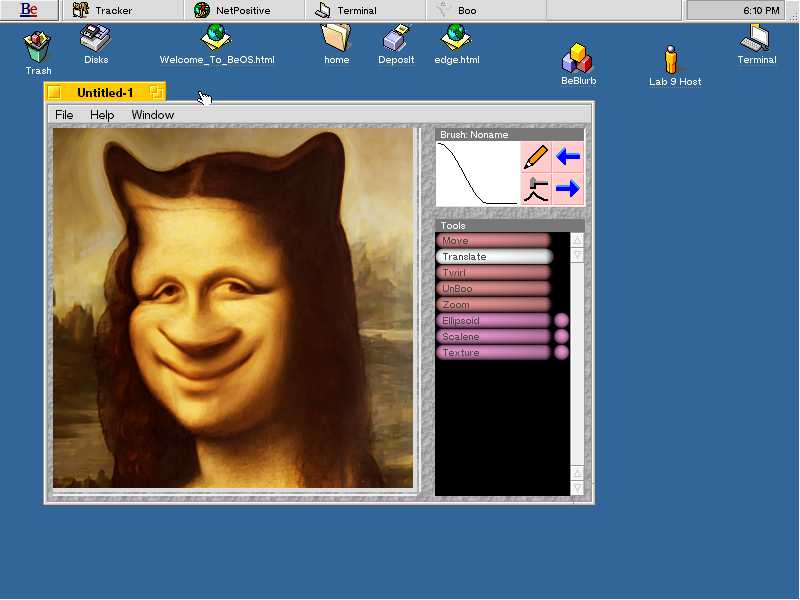Click the Untitled-1 window title tab

(105, 92)
